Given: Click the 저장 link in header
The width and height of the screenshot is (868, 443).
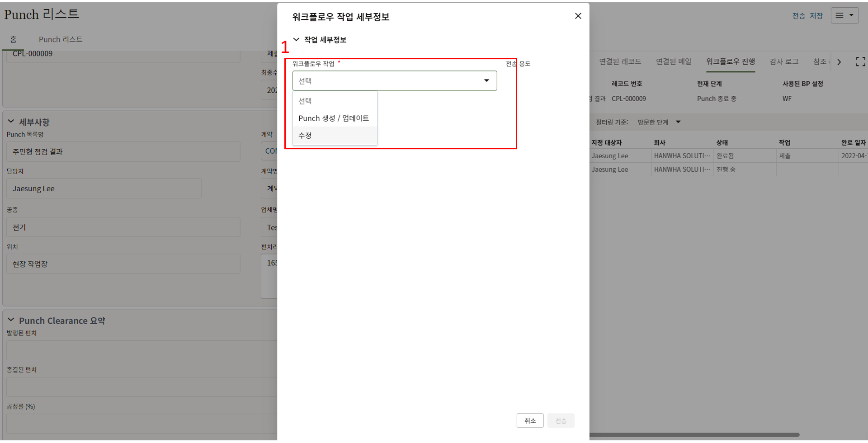Looking at the screenshot, I should 816,16.
